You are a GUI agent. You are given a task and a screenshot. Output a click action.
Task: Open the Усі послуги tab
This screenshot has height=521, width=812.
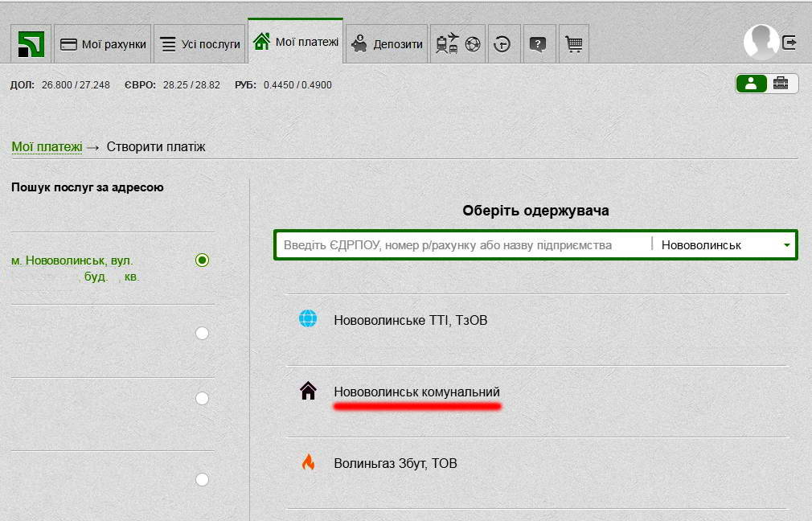[x=199, y=44]
